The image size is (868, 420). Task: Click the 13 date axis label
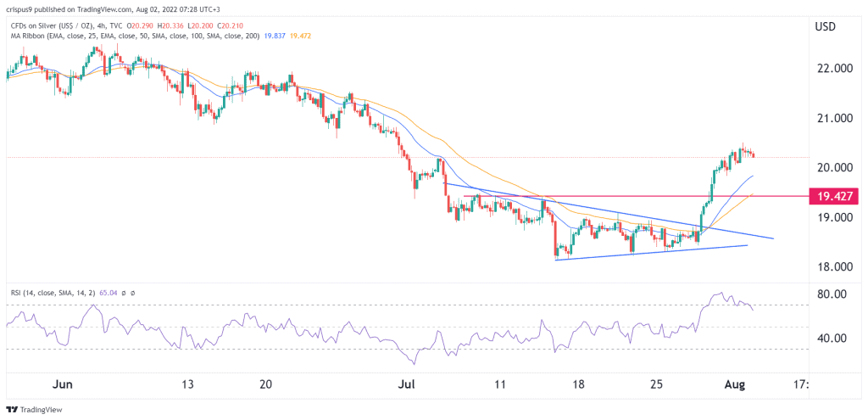187,384
